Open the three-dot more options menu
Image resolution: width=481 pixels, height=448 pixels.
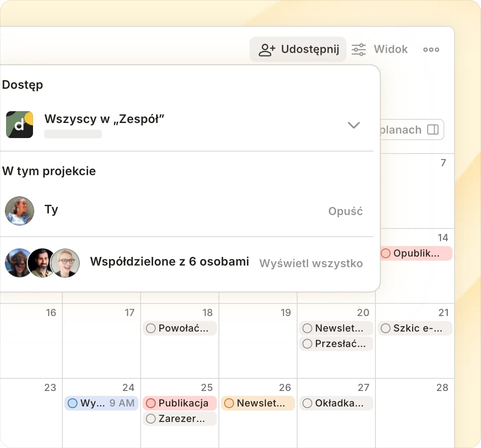[x=431, y=50]
